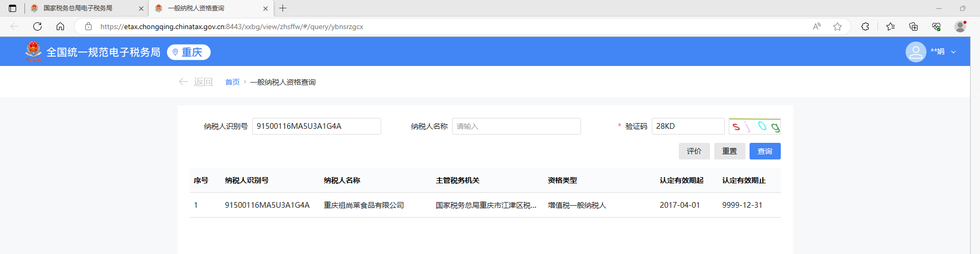
Task: Click the 首页 breadcrumb link
Action: click(232, 82)
